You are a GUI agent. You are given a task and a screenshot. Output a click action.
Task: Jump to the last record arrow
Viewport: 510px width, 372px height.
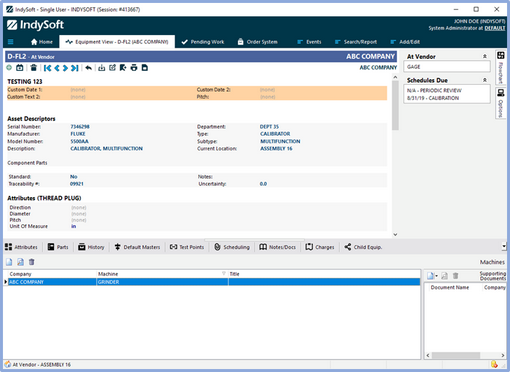tap(75, 68)
